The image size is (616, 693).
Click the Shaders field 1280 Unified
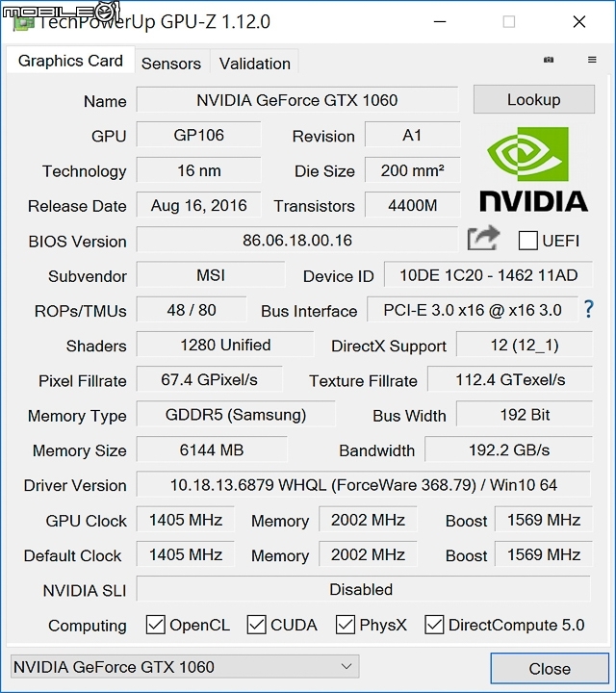pos(225,345)
